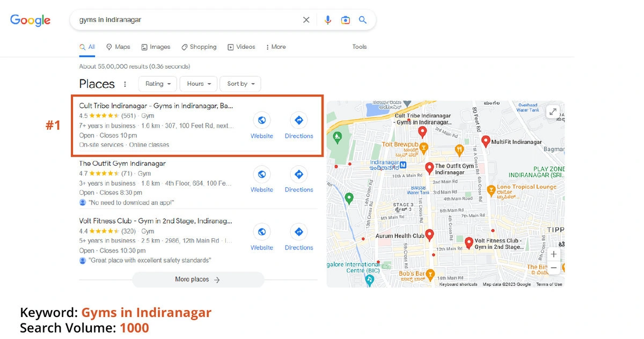Image resolution: width=644 pixels, height=339 pixels.
Task: Click Volt Fitness 4.4 rating row
Action: (x=116, y=232)
